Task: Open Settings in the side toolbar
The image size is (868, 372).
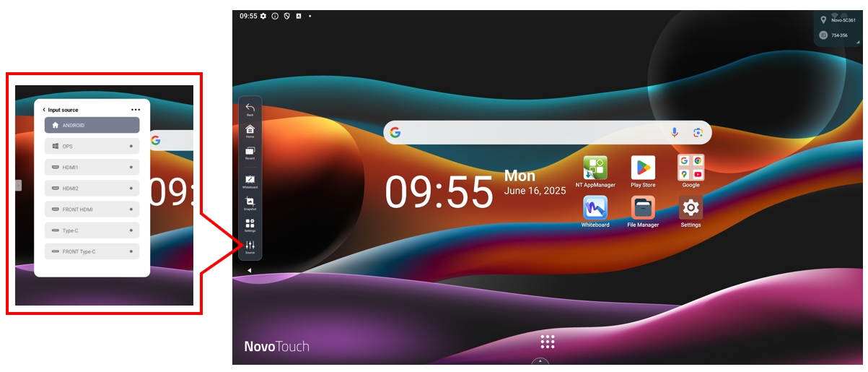Action: point(250,225)
